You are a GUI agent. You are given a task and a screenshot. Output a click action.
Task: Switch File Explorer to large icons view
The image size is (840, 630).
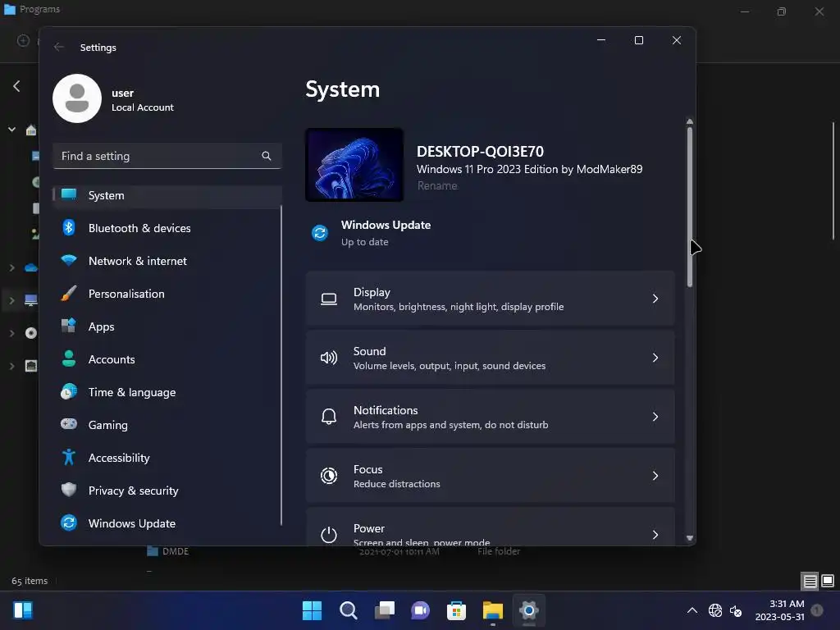pos(828,581)
